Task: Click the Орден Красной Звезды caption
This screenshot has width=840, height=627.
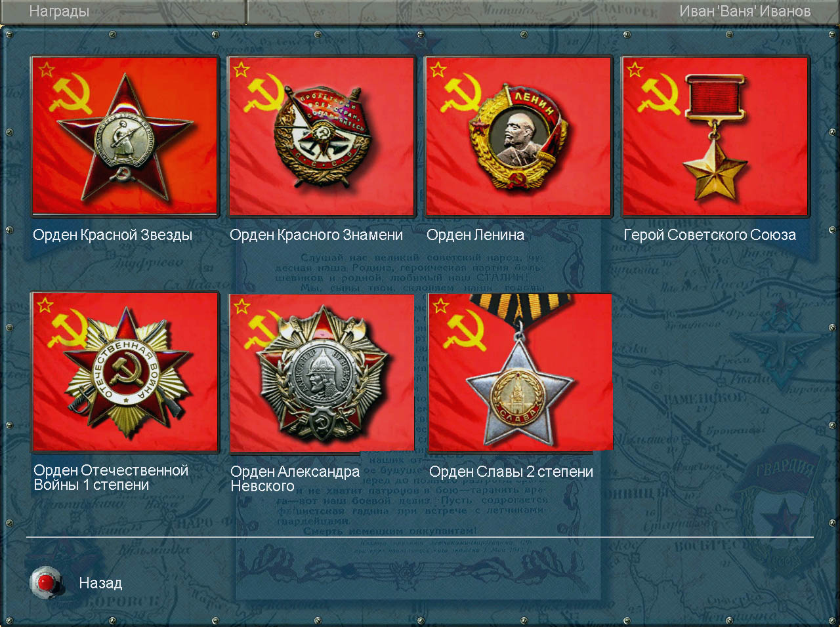Action: click(x=112, y=235)
